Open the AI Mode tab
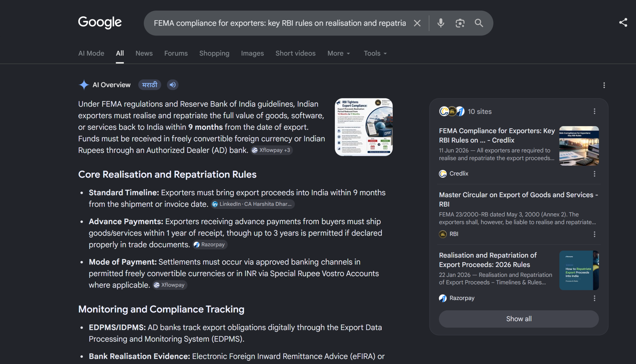This screenshot has height=364, width=636. click(91, 53)
